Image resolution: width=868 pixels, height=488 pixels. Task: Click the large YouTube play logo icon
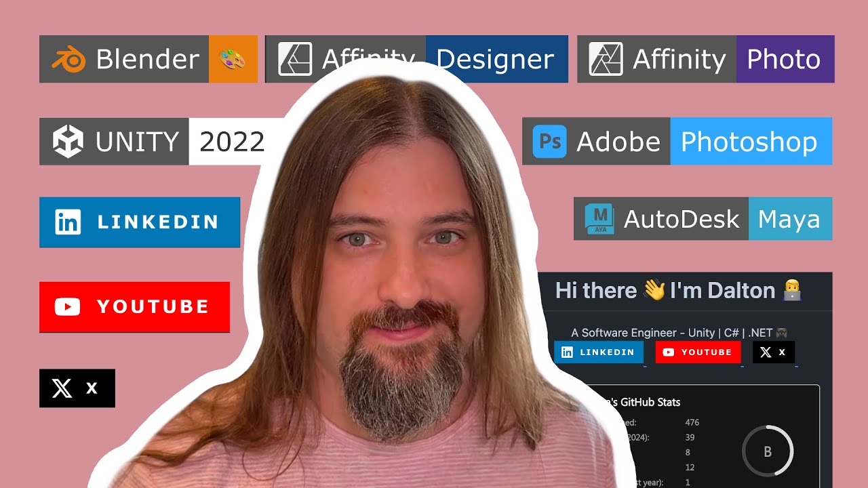[67, 307]
